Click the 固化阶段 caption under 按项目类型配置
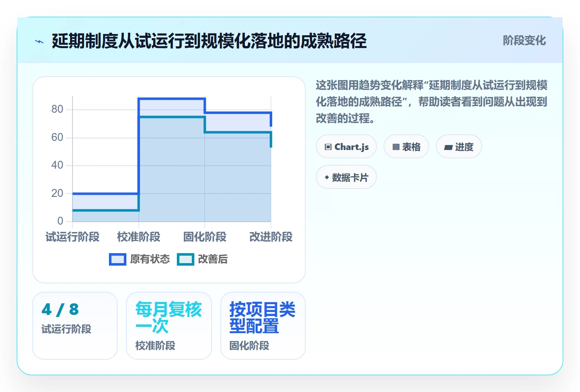This screenshot has height=392, width=580. pos(249,346)
